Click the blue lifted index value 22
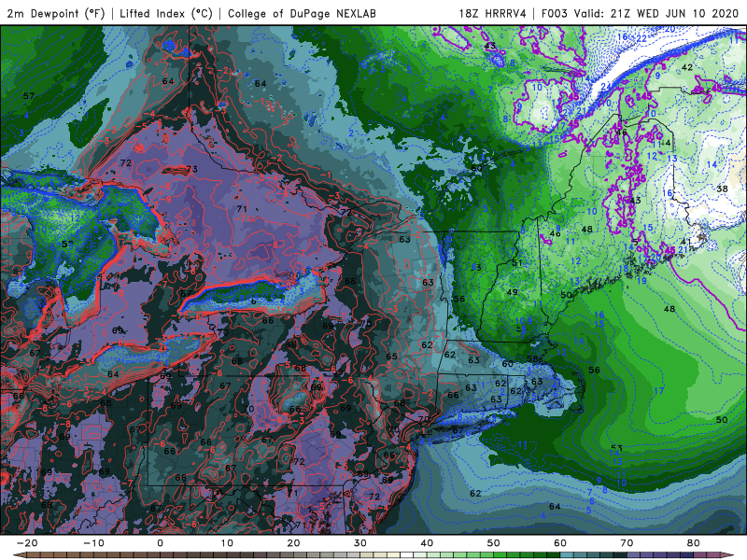747x560 pixels. (x=641, y=38)
